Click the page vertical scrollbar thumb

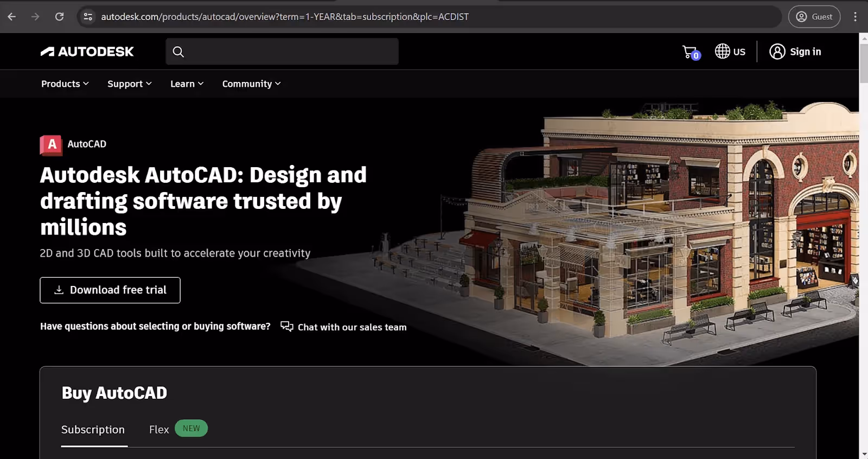[863, 62]
